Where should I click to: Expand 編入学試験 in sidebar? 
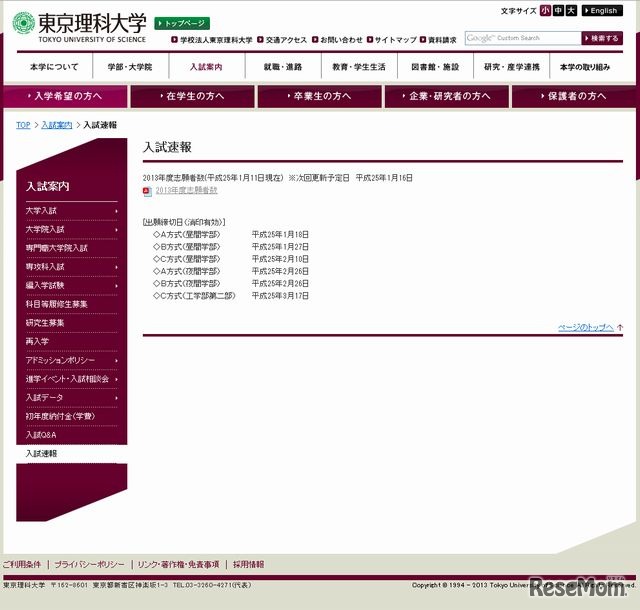(72, 286)
